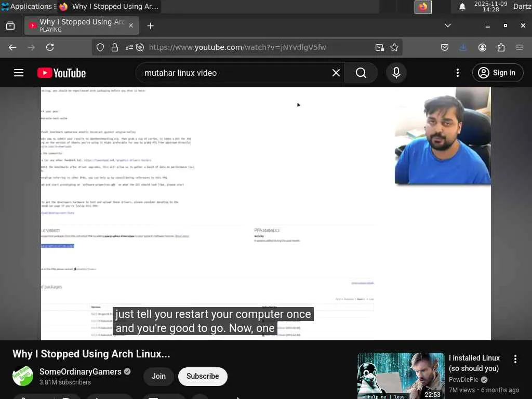Viewport: 532px width, 399px height.
Task: Open the PewDiePie channel link
Action: click(x=463, y=380)
